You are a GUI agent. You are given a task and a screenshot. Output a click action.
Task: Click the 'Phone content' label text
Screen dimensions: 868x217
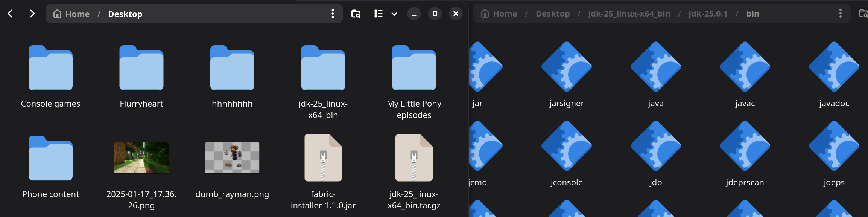tap(50, 194)
